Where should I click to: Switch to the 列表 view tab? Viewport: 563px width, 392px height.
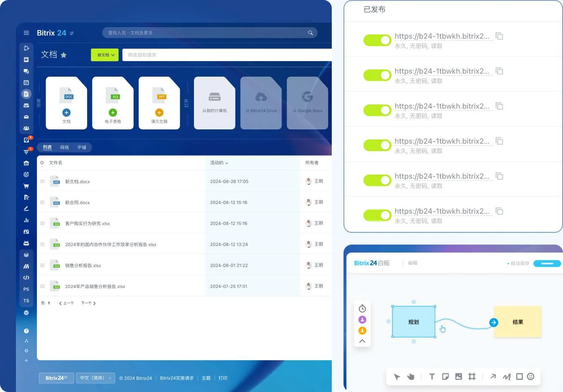[47, 147]
